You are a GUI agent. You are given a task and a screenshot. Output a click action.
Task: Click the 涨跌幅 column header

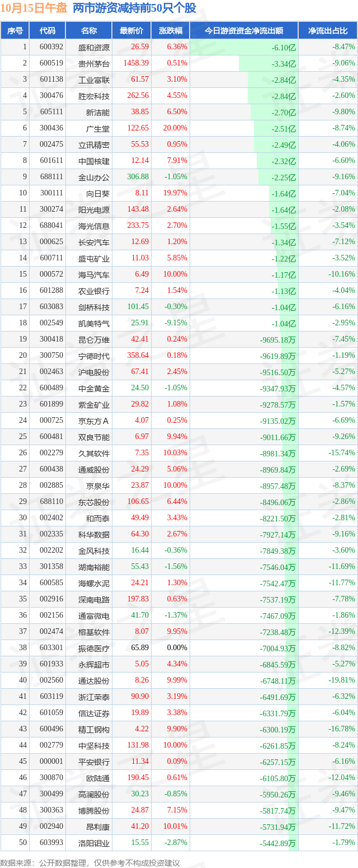click(x=170, y=30)
